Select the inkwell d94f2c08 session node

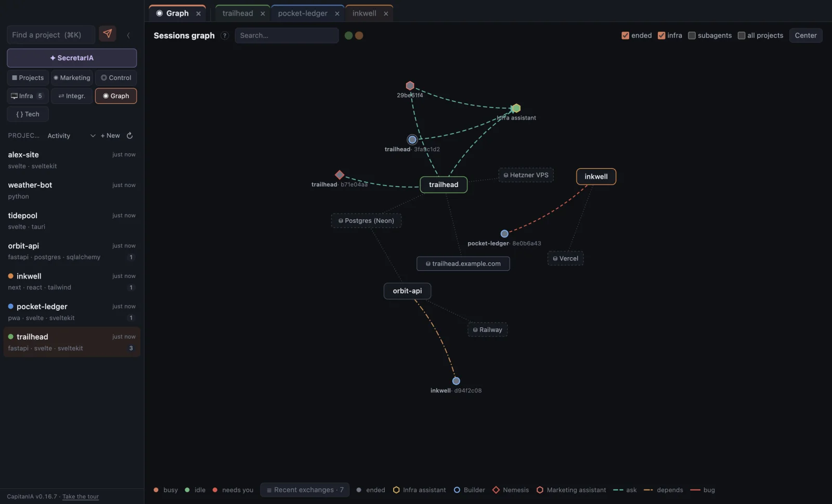pyautogui.click(x=456, y=381)
